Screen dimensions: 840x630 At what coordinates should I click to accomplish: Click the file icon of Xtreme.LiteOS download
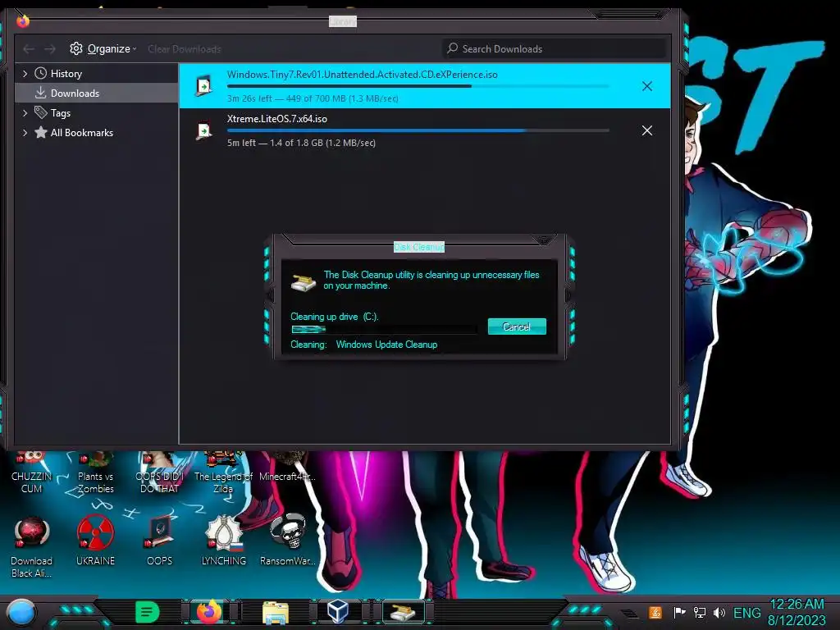coord(203,130)
